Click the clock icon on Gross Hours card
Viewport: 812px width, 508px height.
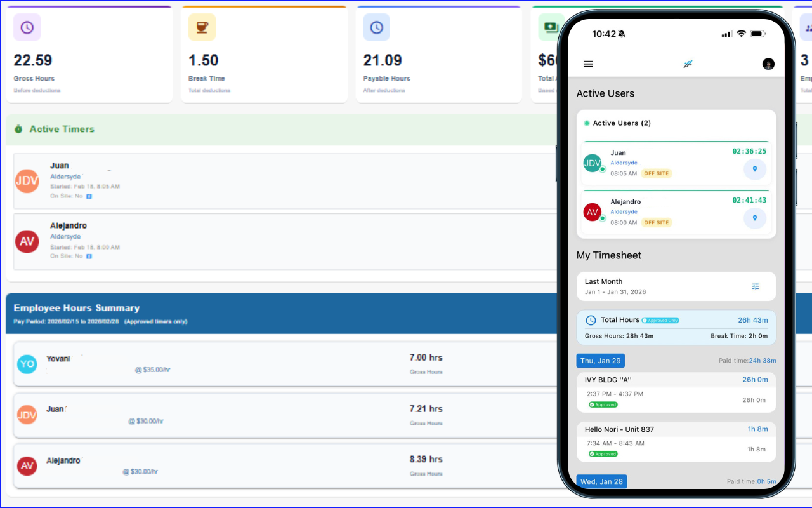(27, 27)
